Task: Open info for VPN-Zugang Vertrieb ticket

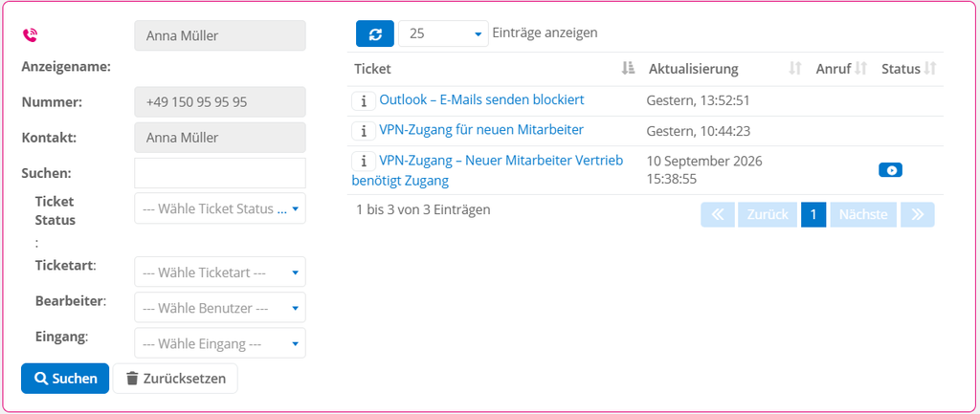Action: click(x=364, y=161)
